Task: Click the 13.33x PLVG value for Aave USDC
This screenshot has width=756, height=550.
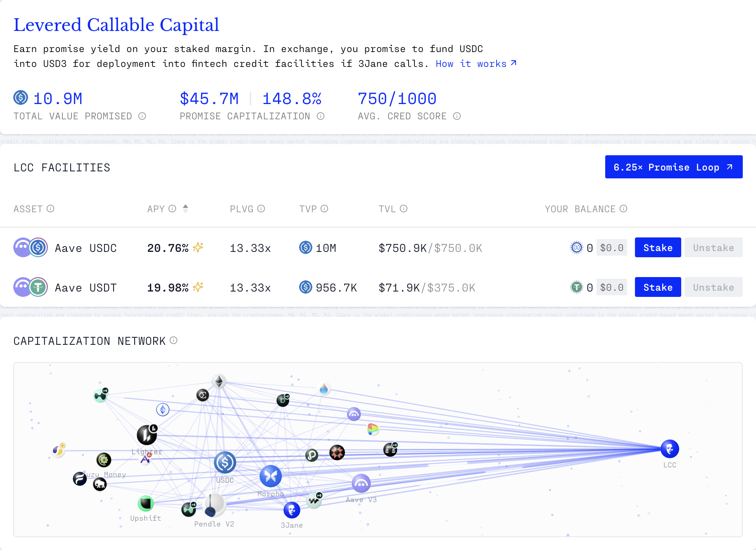Action: coord(250,248)
